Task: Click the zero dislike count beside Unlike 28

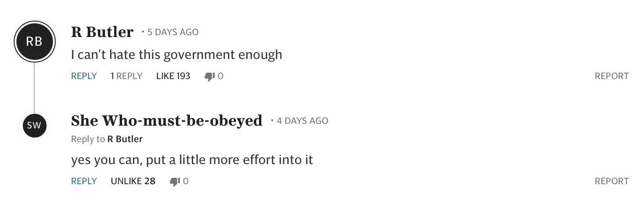Action: coord(186,181)
